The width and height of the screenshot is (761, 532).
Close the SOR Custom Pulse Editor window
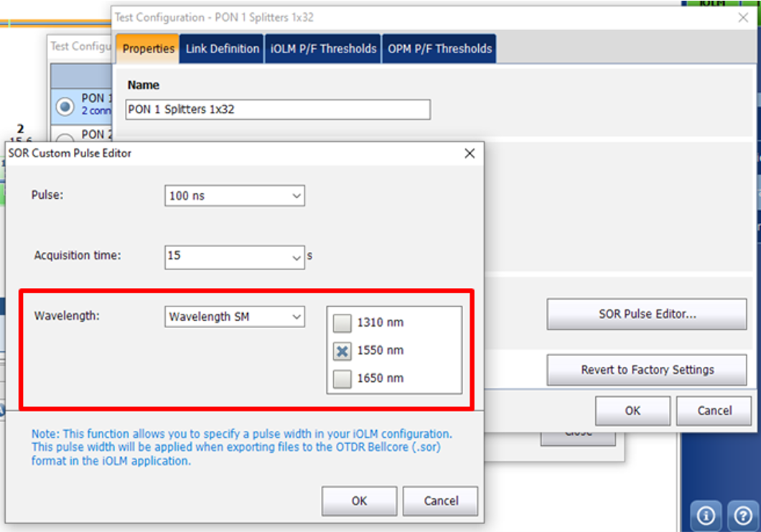pos(469,153)
